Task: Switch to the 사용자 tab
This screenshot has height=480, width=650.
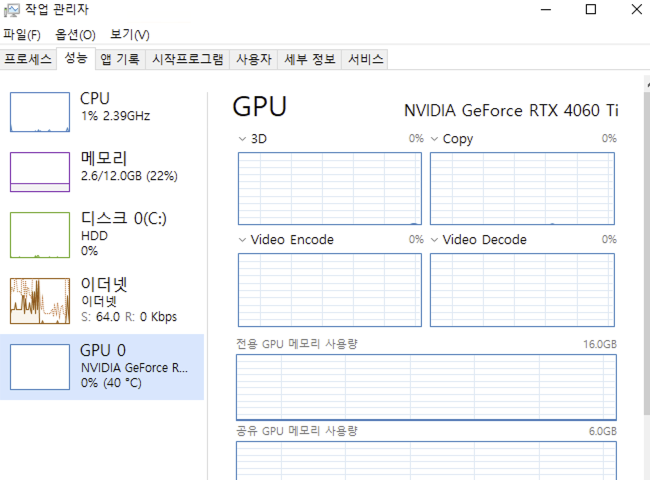Action: point(254,59)
